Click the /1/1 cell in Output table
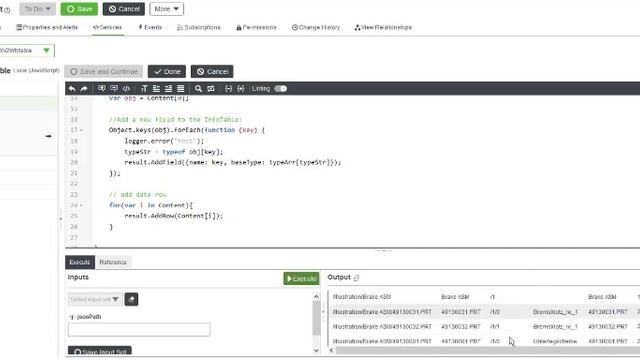The height and width of the screenshot is (360, 640). (x=495, y=327)
